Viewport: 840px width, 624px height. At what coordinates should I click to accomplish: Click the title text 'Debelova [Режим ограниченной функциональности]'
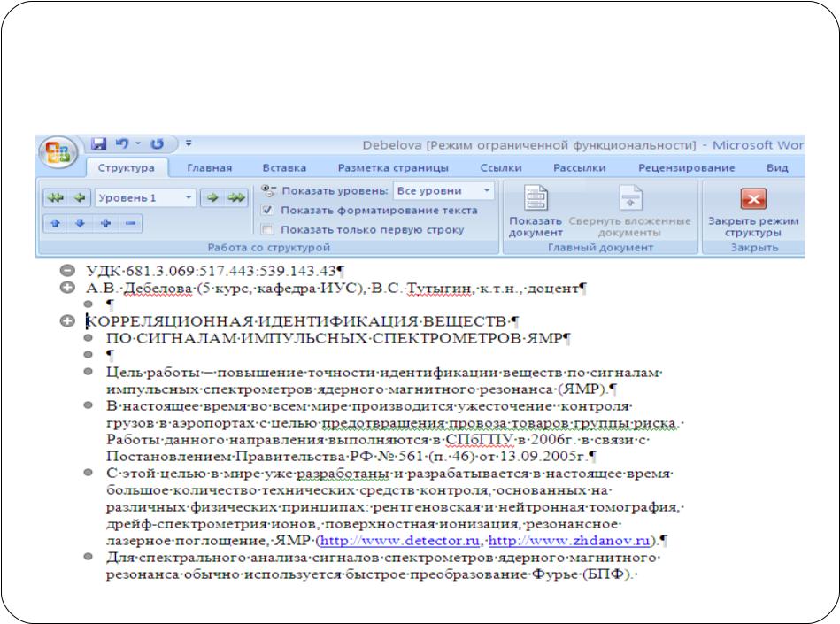tap(529, 145)
